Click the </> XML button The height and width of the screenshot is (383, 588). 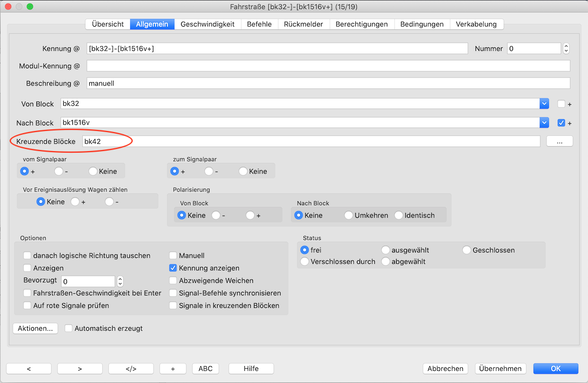(131, 368)
